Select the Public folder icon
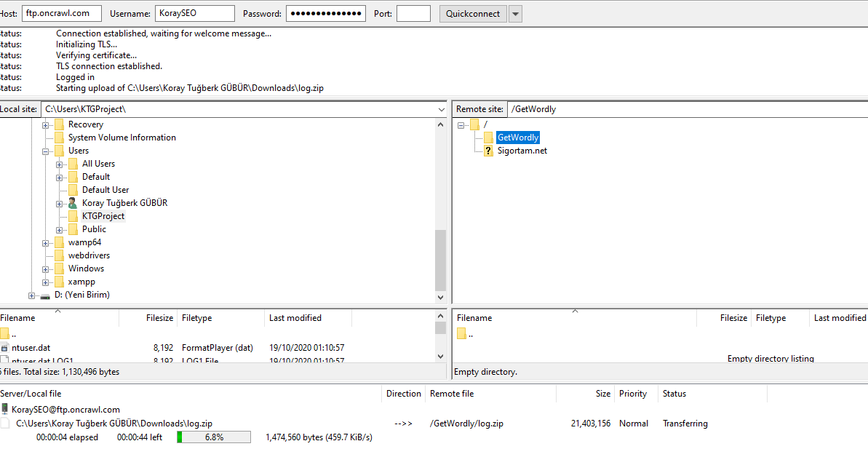 [73, 229]
